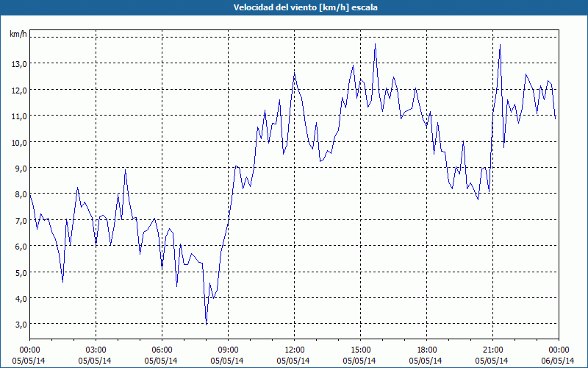Pick the 18:00 time label
Viewport: 588px width, 368px height.
[x=427, y=350]
